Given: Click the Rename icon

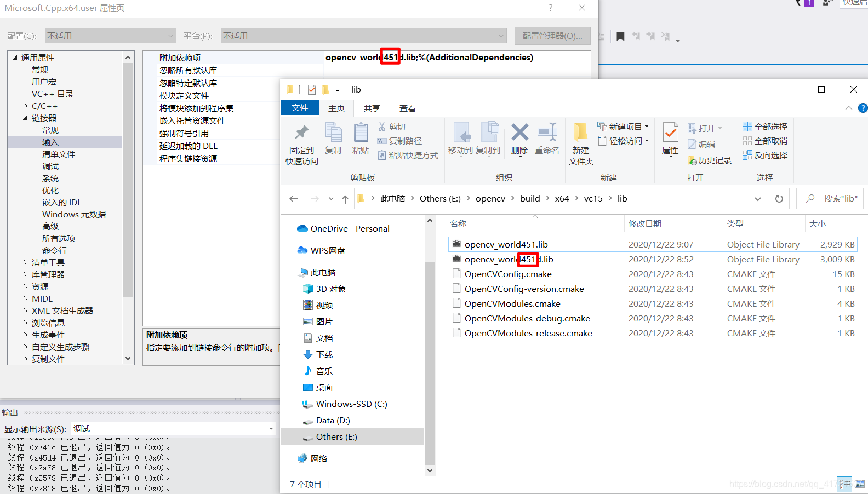Looking at the screenshot, I should coord(547,132).
